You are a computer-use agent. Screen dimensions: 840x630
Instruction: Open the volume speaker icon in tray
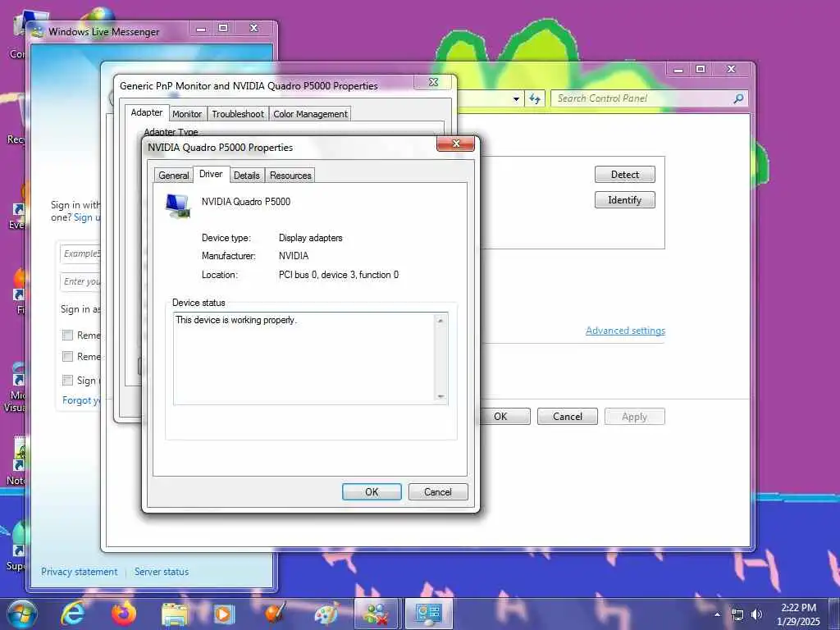coord(756,614)
